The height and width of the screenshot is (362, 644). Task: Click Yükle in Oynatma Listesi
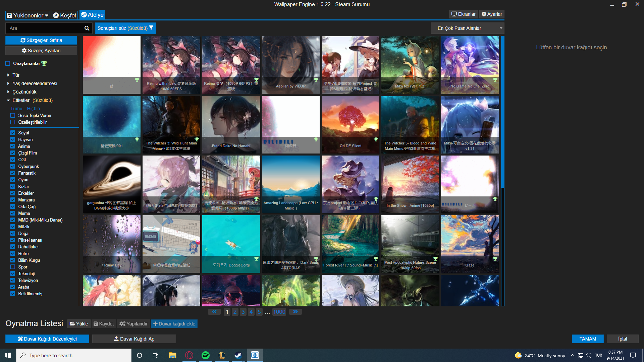[x=79, y=324]
